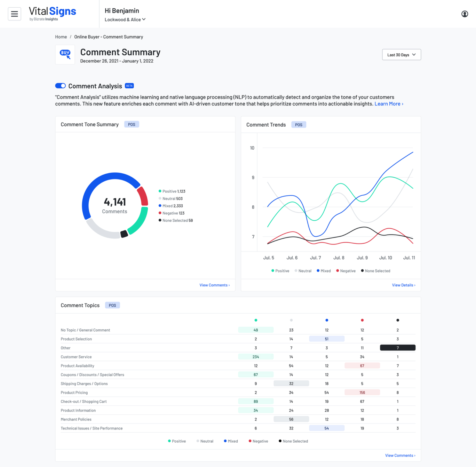
Task: Click View Details under Comment Trends
Action: (x=403, y=285)
